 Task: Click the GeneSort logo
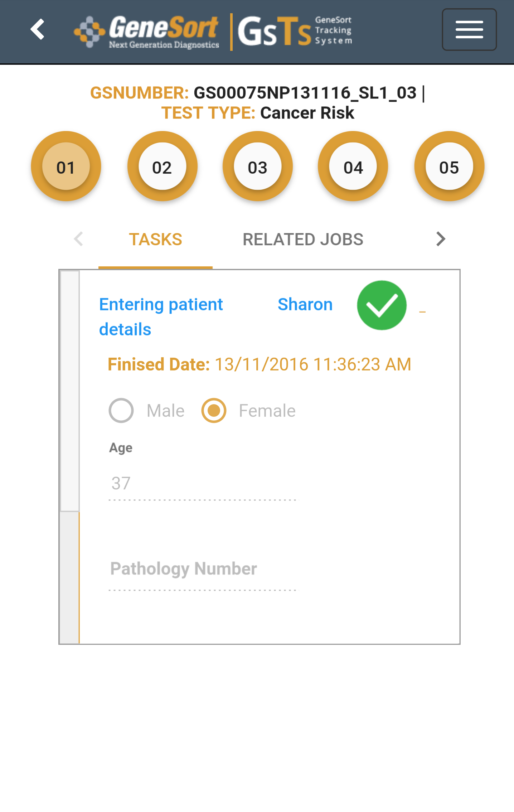click(146, 32)
